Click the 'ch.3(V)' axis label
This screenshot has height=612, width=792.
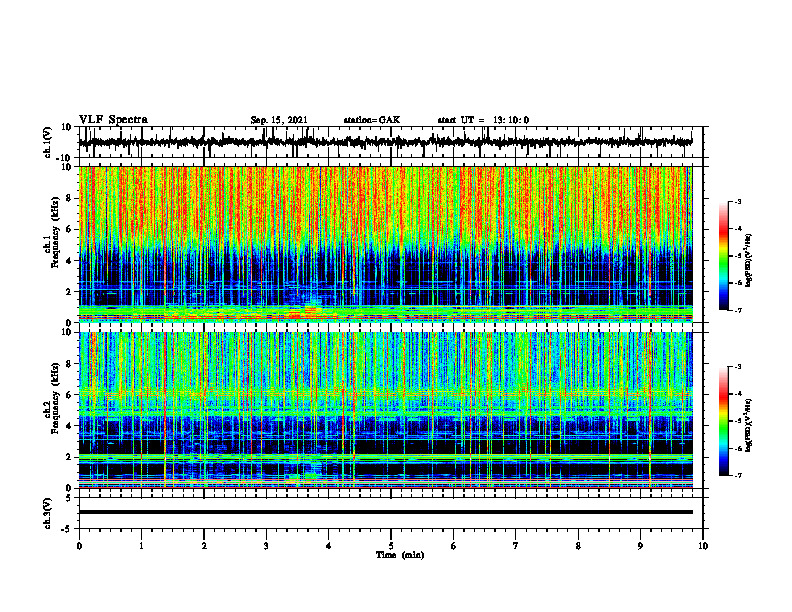48,513
